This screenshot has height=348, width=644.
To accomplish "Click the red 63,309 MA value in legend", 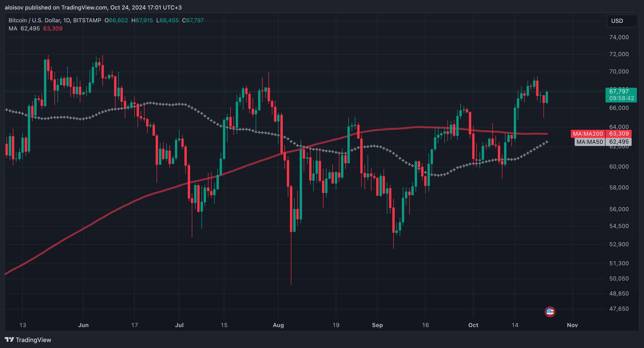I will click(x=53, y=29).
